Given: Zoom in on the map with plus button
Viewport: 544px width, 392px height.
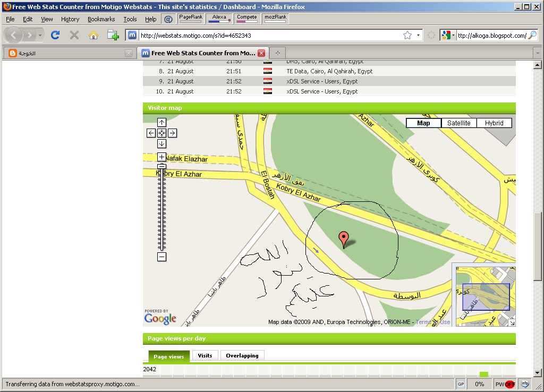Looking at the screenshot, I should (x=161, y=157).
